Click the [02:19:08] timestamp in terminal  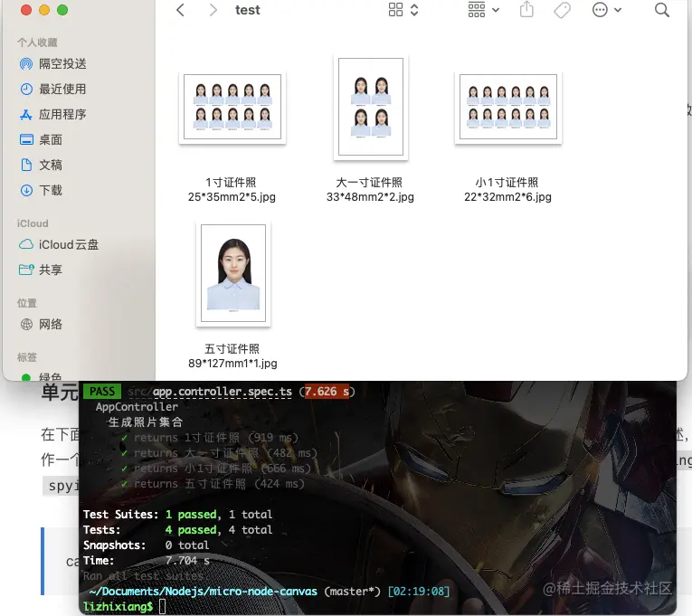(419, 592)
